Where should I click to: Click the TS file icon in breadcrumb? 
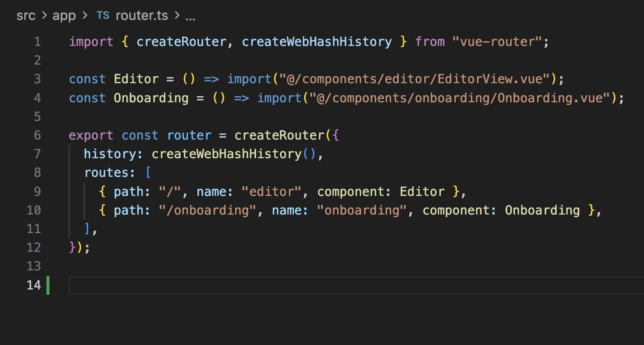point(103,16)
